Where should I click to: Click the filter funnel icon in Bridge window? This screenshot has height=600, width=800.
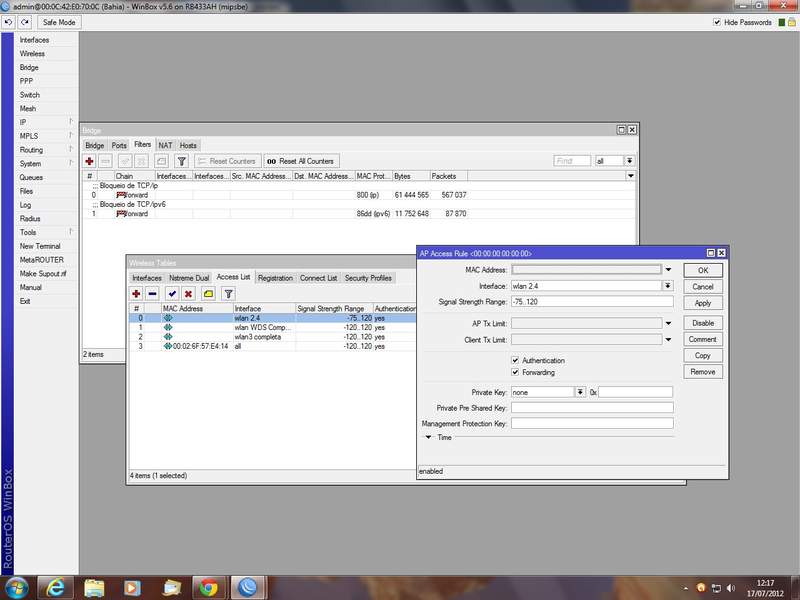coord(182,161)
